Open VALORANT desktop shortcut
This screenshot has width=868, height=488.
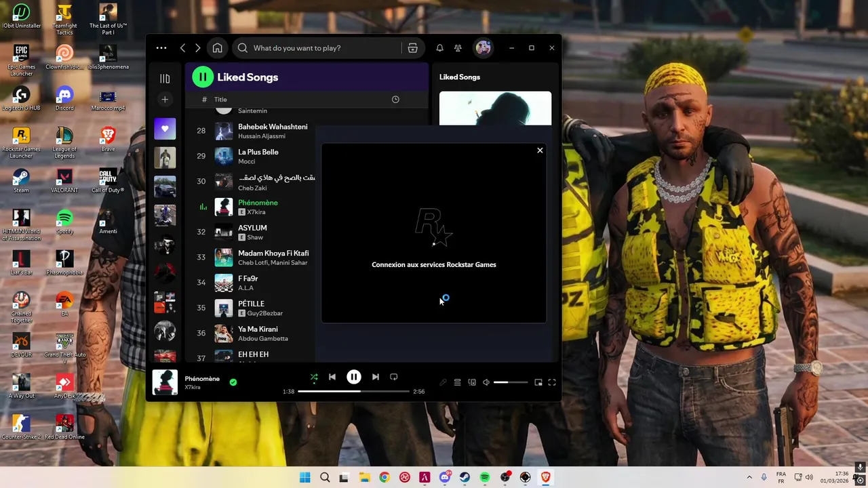pos(64,180)
